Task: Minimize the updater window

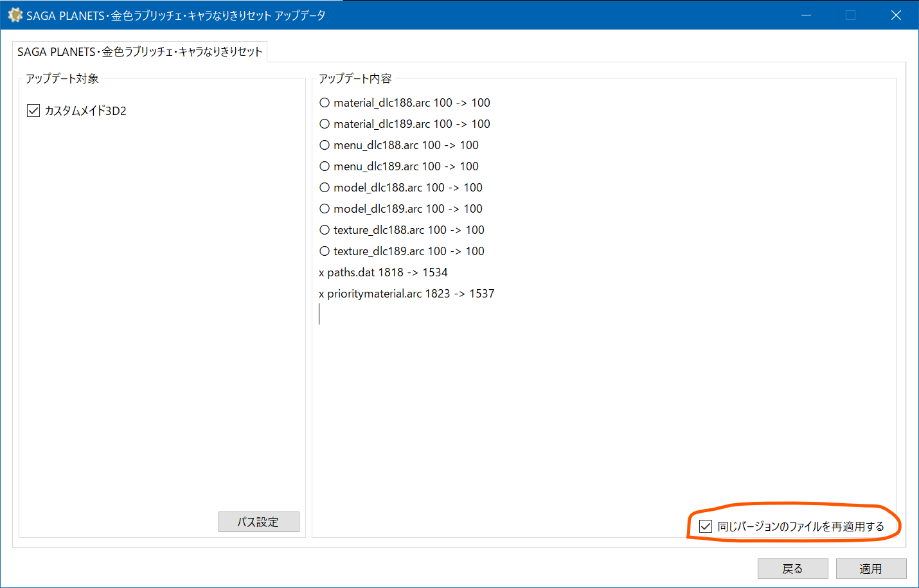Action: coord(806,15)
